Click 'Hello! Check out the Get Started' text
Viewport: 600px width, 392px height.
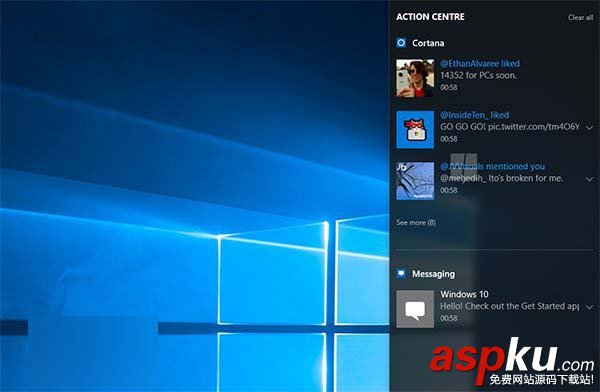pos(509,306)
